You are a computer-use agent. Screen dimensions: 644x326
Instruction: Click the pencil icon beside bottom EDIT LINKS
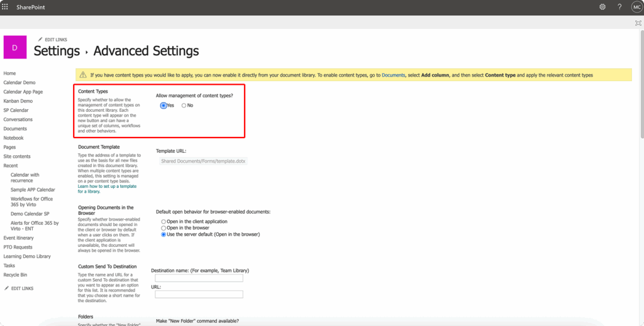click(6, 288)
